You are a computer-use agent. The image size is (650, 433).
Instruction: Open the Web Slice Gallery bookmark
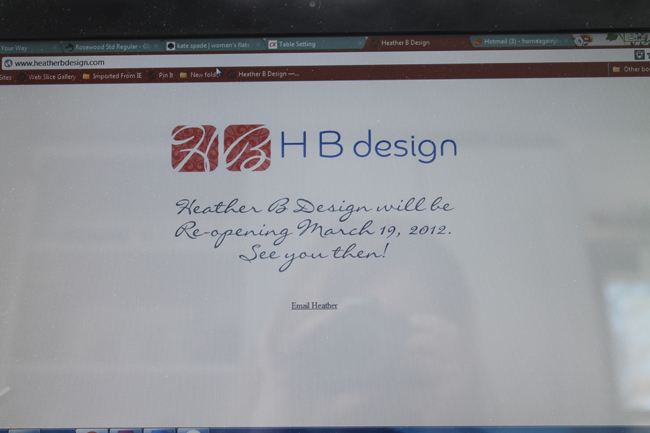tap(47, 77)
